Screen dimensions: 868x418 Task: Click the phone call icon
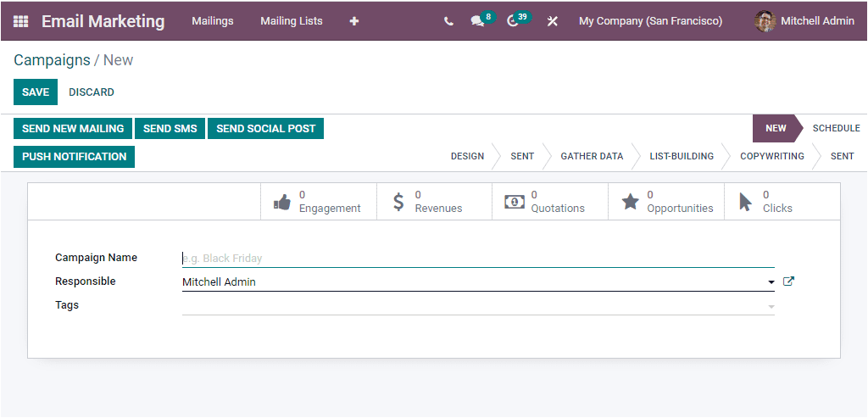448,21
